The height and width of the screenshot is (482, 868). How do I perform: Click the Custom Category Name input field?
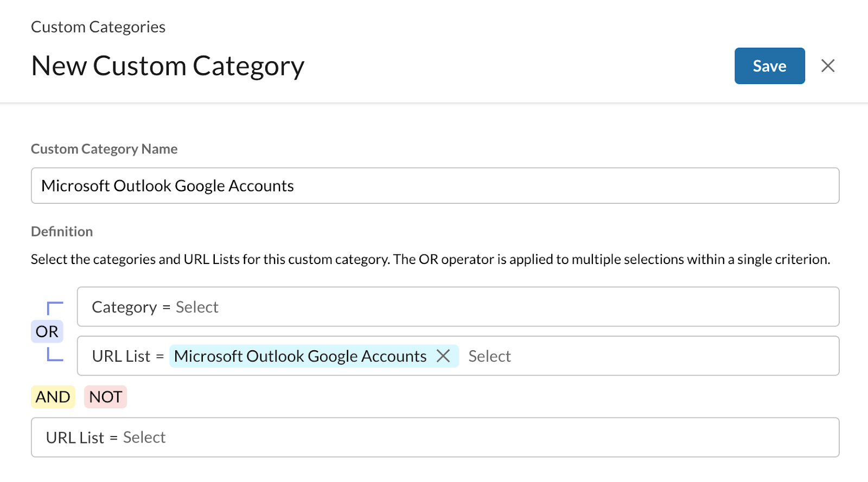pos(435,185)
